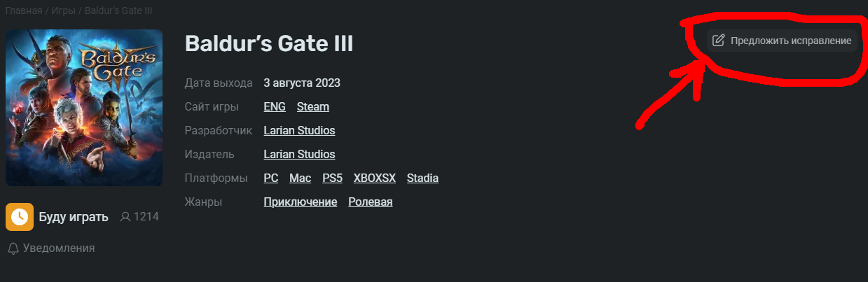
Task: Select the PC platform link
Action: click(x=271, y=178)
